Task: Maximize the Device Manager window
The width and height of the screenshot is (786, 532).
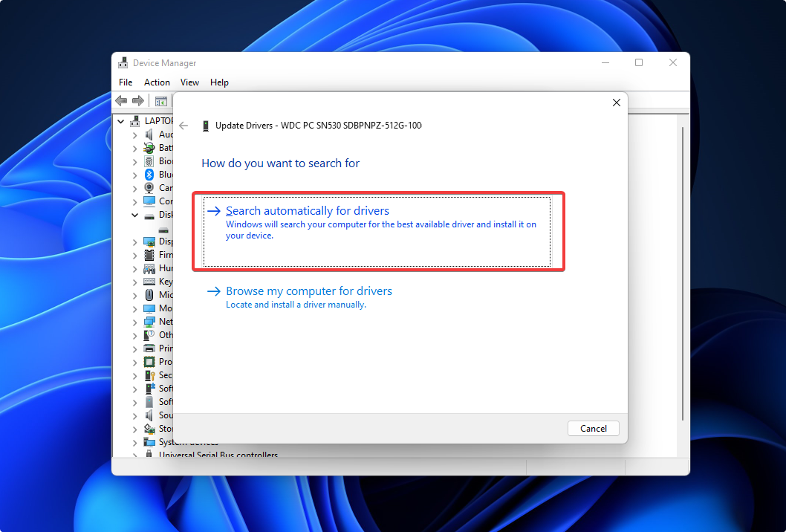Action: pos(639,62)
